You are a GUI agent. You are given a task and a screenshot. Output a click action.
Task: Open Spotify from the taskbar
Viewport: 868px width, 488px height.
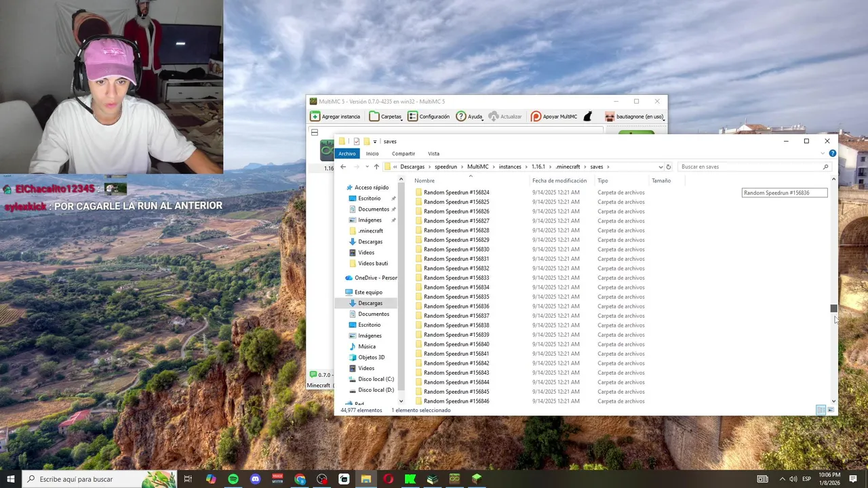[233, 479]
